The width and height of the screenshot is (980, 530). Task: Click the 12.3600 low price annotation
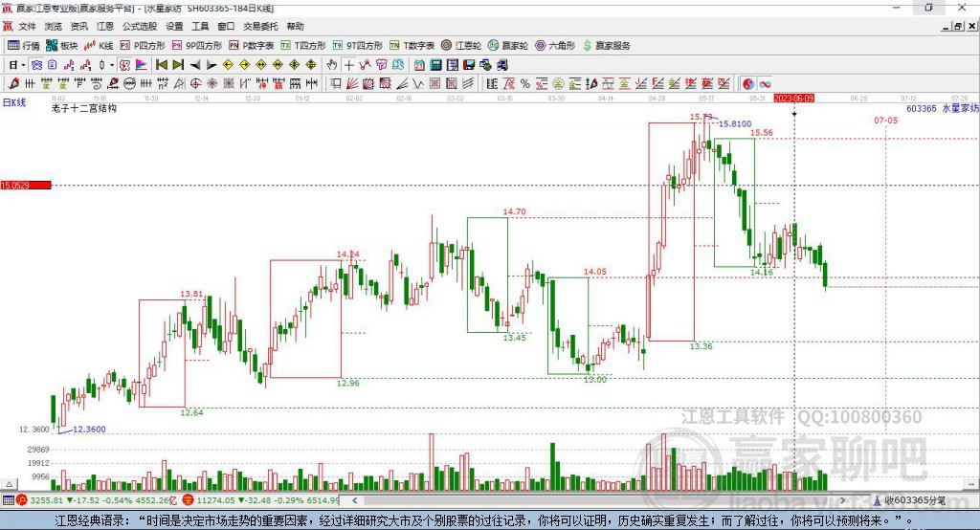89,430
